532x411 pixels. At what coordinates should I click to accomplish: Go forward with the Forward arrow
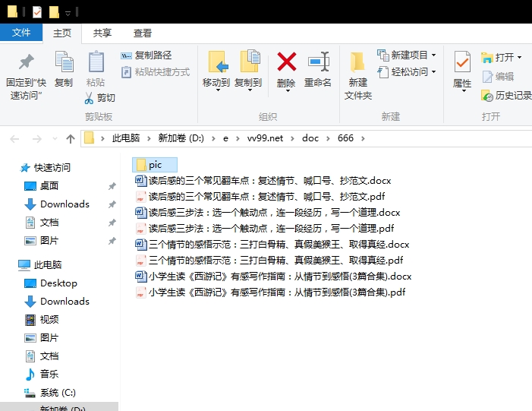36,139
